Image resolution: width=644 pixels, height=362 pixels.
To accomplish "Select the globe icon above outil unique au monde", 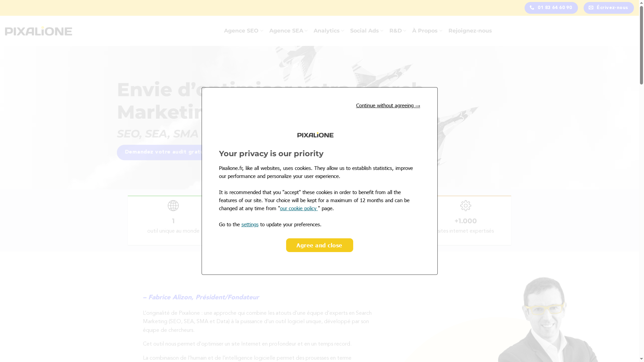I will pos(173,205).
